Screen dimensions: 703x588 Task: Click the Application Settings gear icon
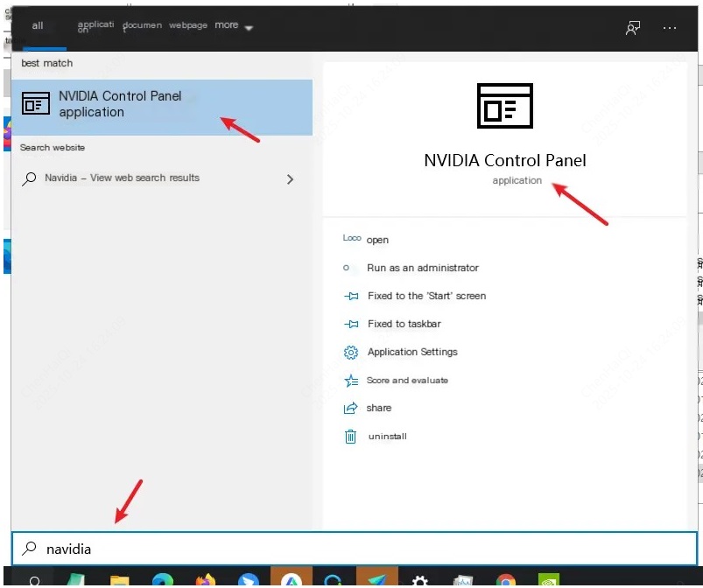(351, 353)
